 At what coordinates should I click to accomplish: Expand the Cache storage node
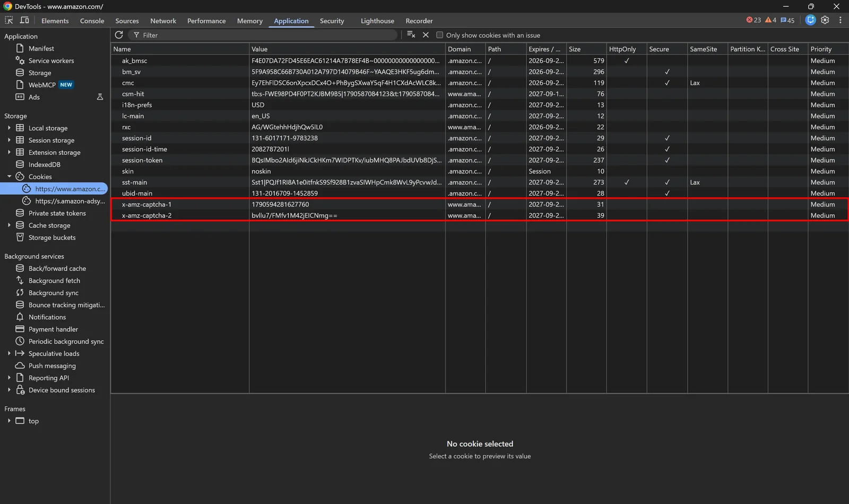coord(9,225)
